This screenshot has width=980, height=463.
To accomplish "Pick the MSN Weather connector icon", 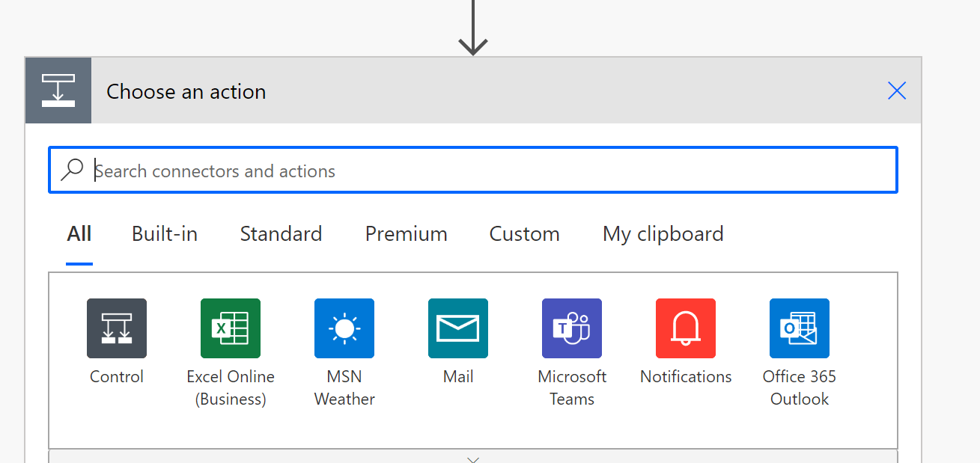I will tap(344, 328).
